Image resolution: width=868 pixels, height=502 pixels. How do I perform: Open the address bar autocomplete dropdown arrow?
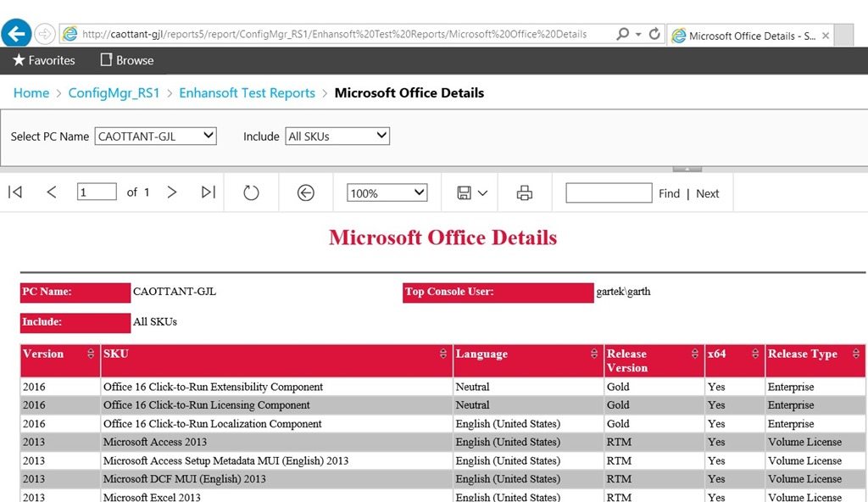coord(638,35)
